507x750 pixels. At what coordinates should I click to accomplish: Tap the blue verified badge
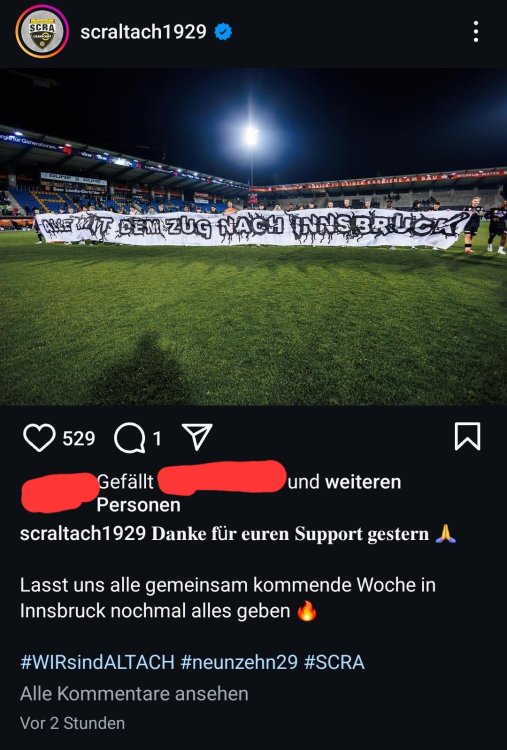click(223, 32)
